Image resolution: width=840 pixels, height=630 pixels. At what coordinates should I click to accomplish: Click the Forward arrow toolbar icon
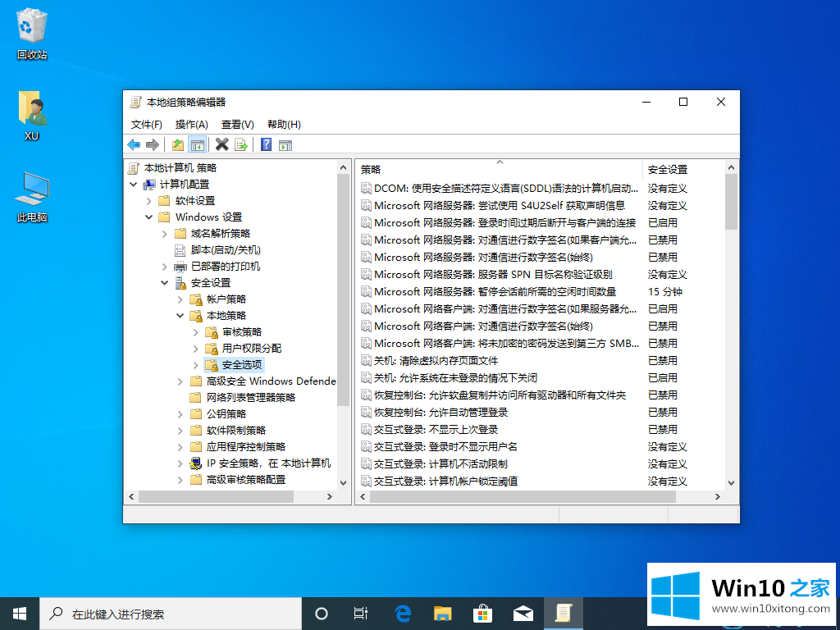pyautogui.click(x=153, y=144)
